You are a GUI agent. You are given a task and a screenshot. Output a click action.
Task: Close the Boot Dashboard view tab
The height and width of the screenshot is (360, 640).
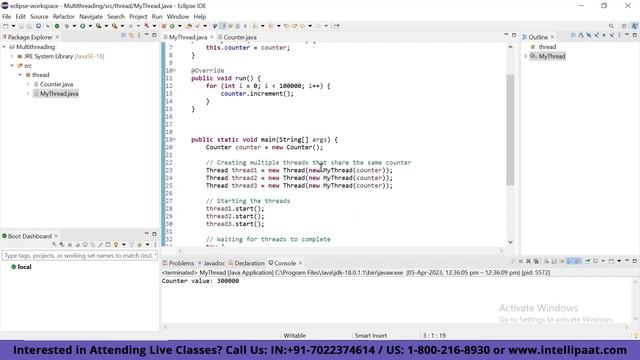[x=56, y=236]
